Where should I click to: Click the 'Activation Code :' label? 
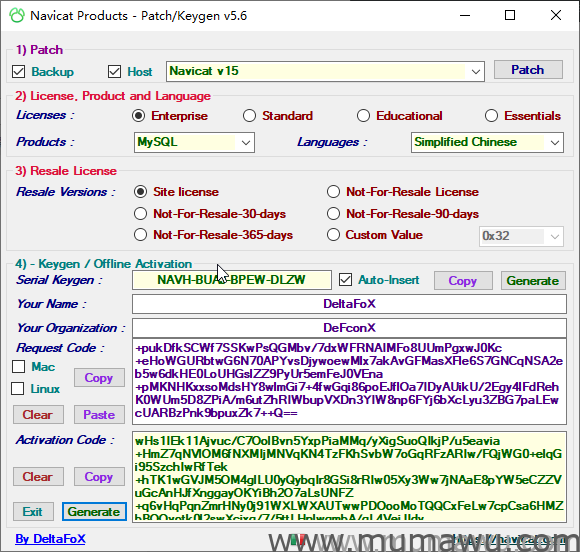pos(65,440)
